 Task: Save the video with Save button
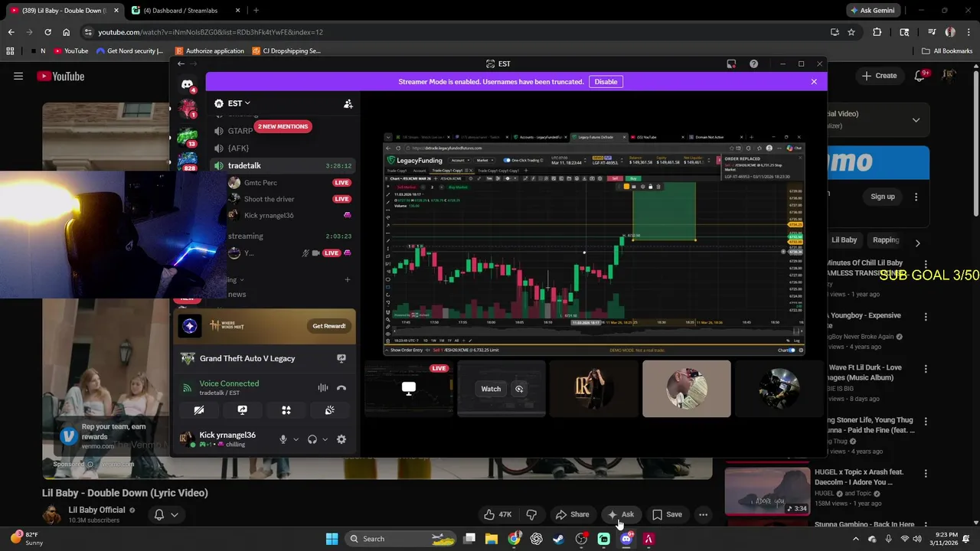666,514
